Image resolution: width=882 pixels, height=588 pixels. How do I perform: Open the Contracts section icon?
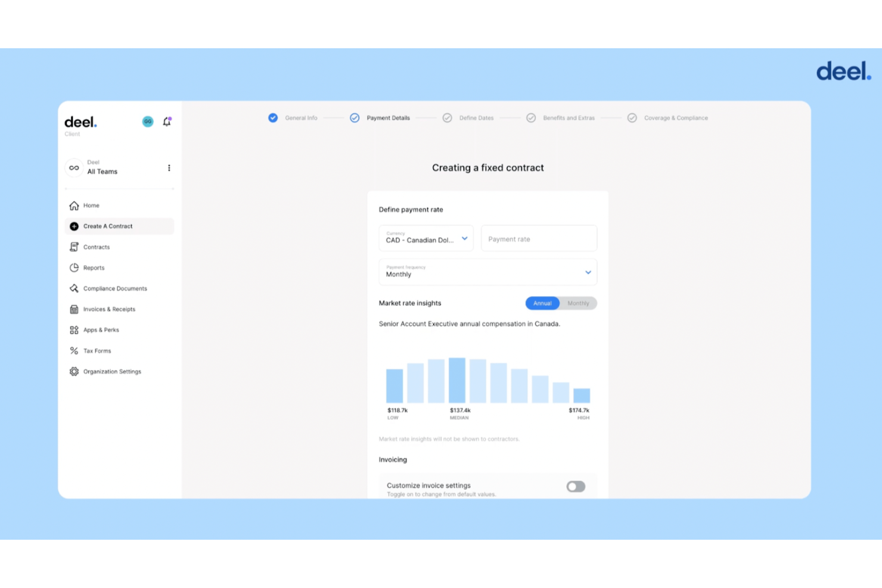click(74, 247)
